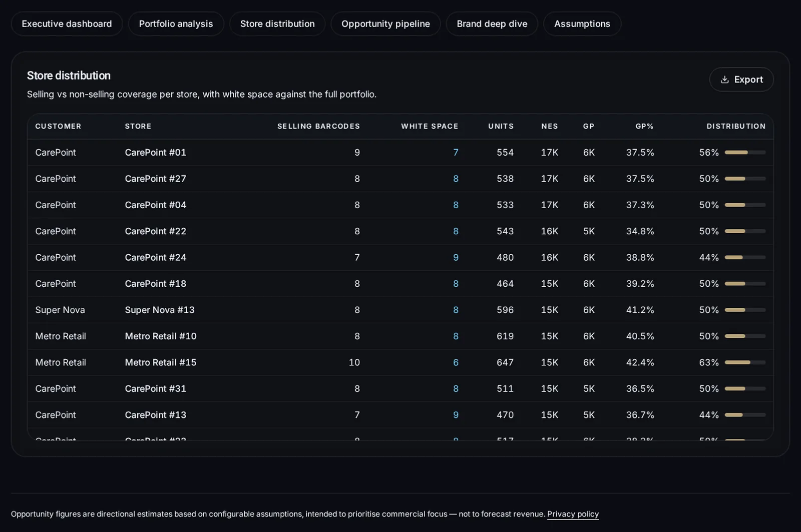This screenshot has width=801, height=532.
Task: Open white space value 6 for Metro Retail #15
Action: pos(456,362)
